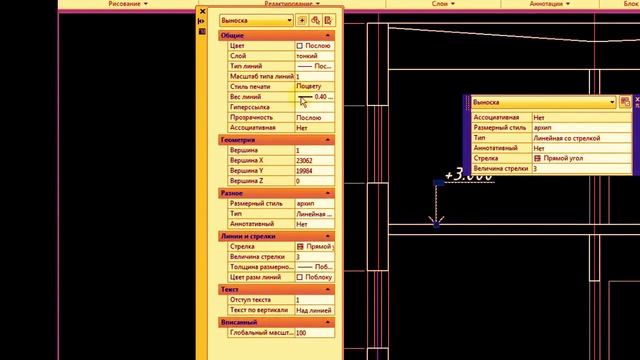Click Аннотативный value Нет in Properties palette
This screenshot has height=360, width=640.
pos(314,224)
